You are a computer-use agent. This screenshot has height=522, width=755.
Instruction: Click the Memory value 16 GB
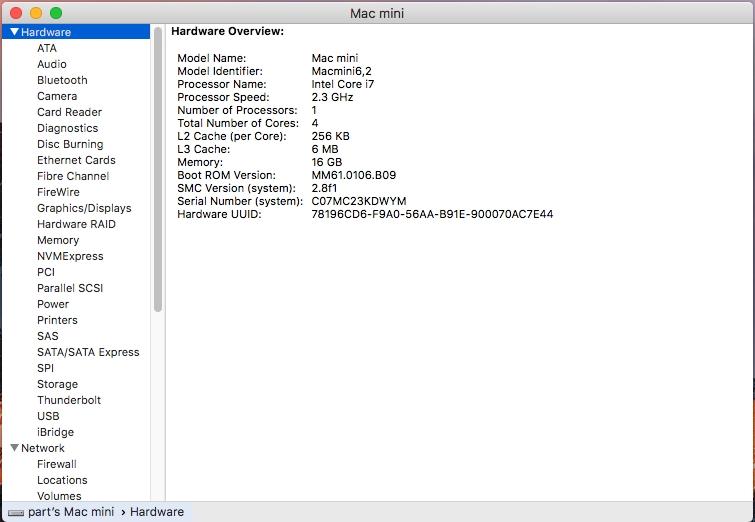pos(326,162)
